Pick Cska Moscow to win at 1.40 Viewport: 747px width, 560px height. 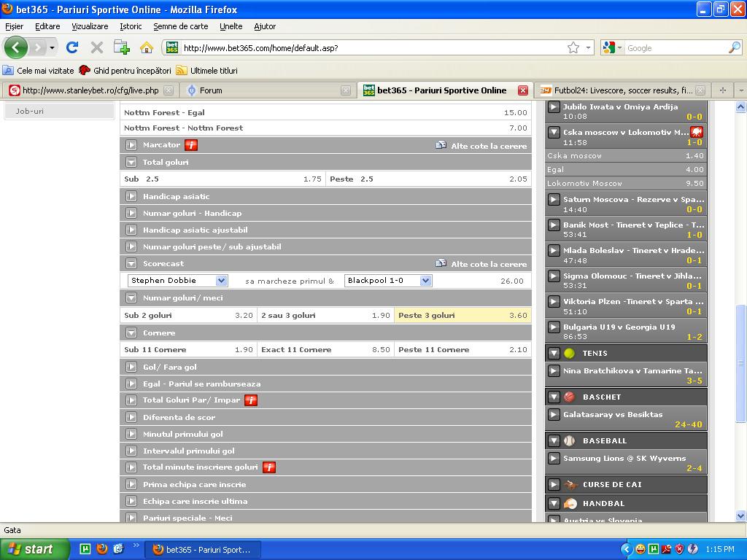[x=625, y=156]
